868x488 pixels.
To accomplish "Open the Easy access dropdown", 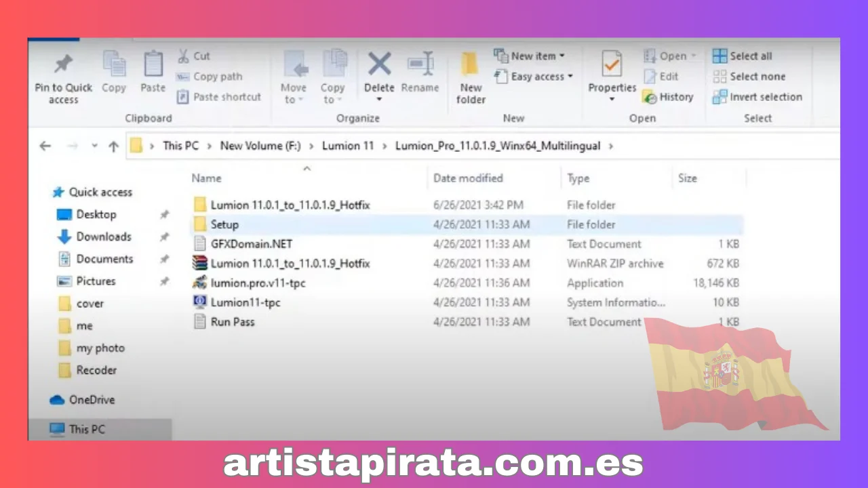I will pos(534,77).
